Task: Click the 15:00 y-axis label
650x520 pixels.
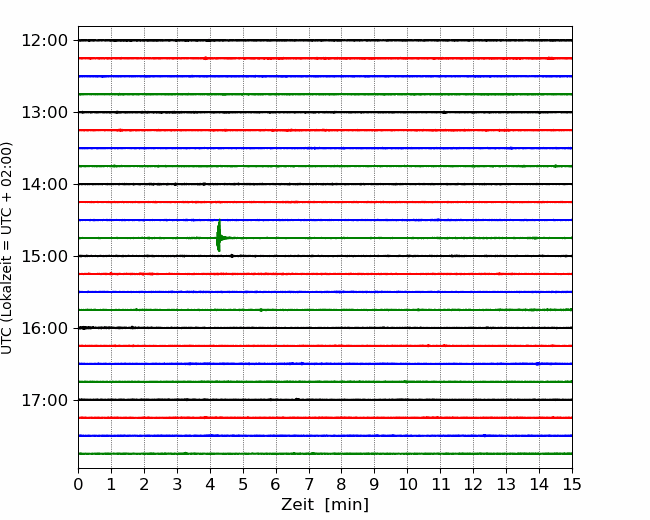Action: coord(45,256)
